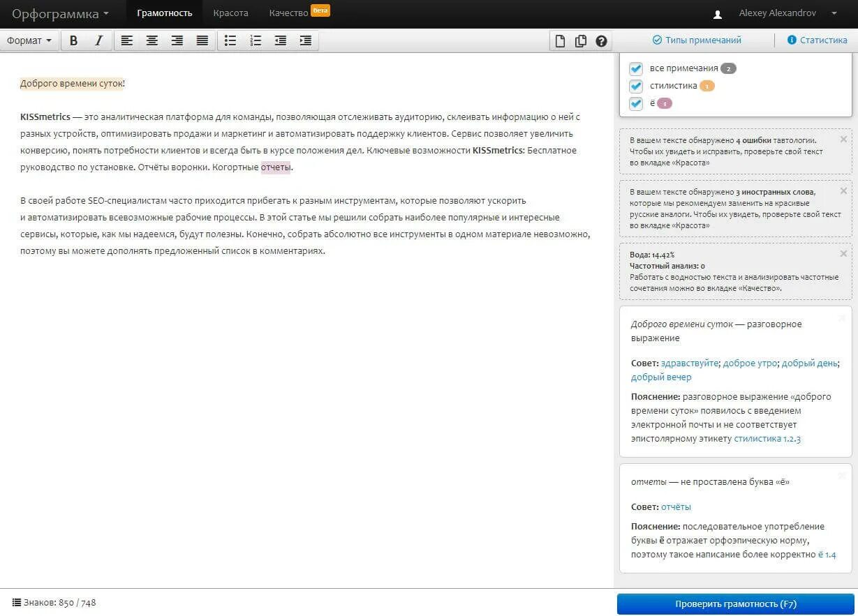Decrease paragraph indent
Image resolution: width=858 pixels, height=616 pixels.
click(x=281, y=40)
